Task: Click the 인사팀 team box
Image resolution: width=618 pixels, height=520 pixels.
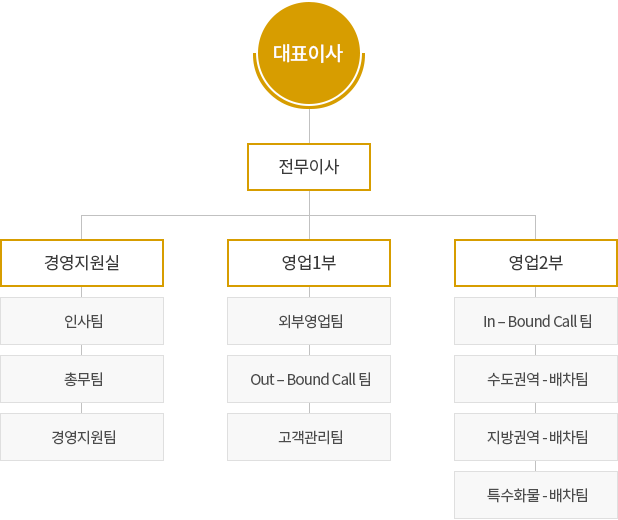Action: click(82, 321)
